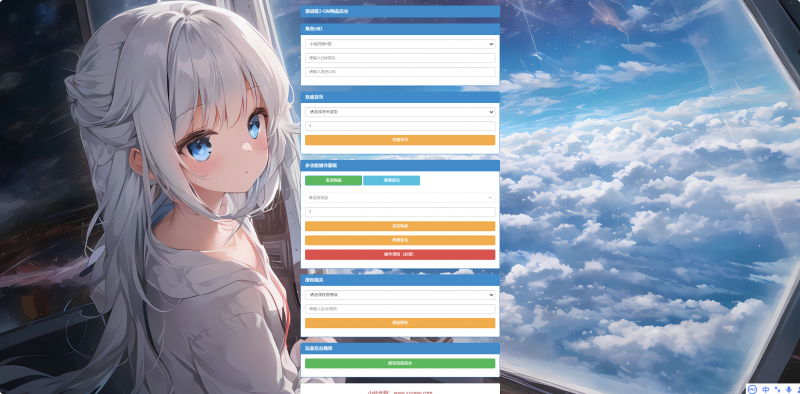Click the green go to player backend button
Screen dimensions: 800x394
pos(400,363)
